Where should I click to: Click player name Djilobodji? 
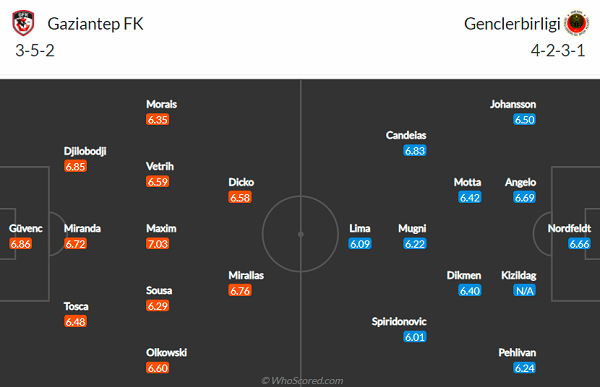[x=85, y=151]
